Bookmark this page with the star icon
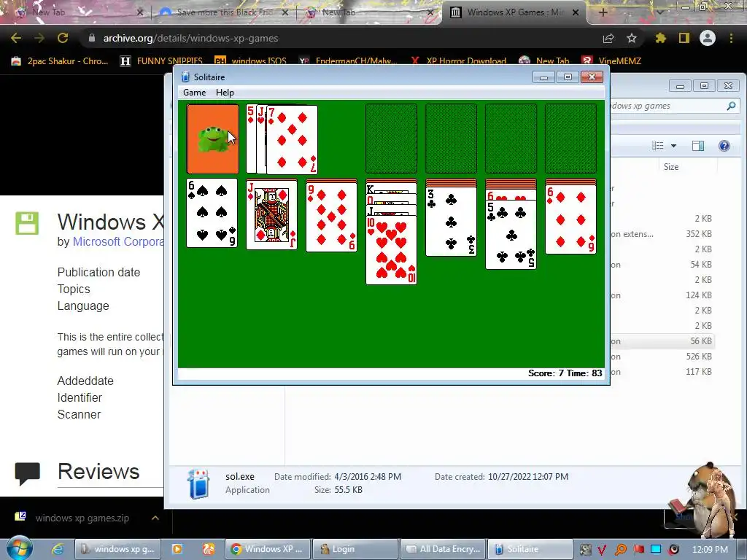 tap(632, 38)
